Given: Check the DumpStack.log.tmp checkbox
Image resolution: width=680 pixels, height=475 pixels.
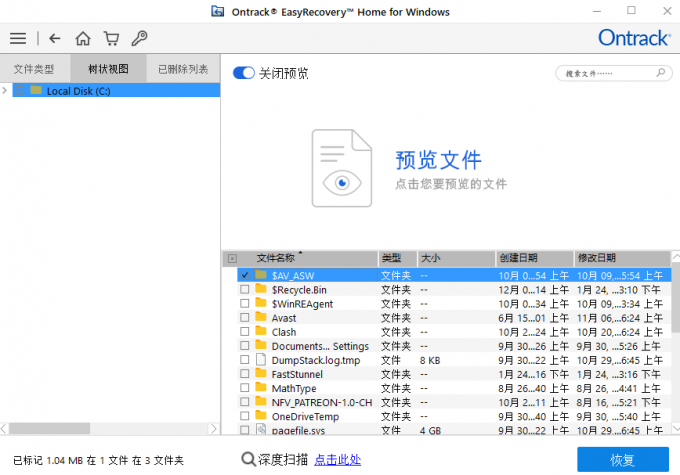Looking at the screenshot, I should click(x=245, y=360).
